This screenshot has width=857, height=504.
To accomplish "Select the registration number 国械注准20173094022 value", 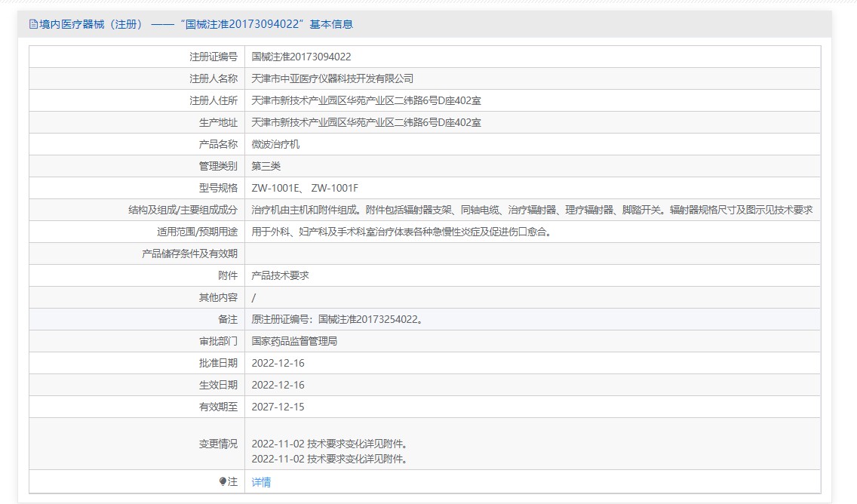I will (x=301, y=57).
